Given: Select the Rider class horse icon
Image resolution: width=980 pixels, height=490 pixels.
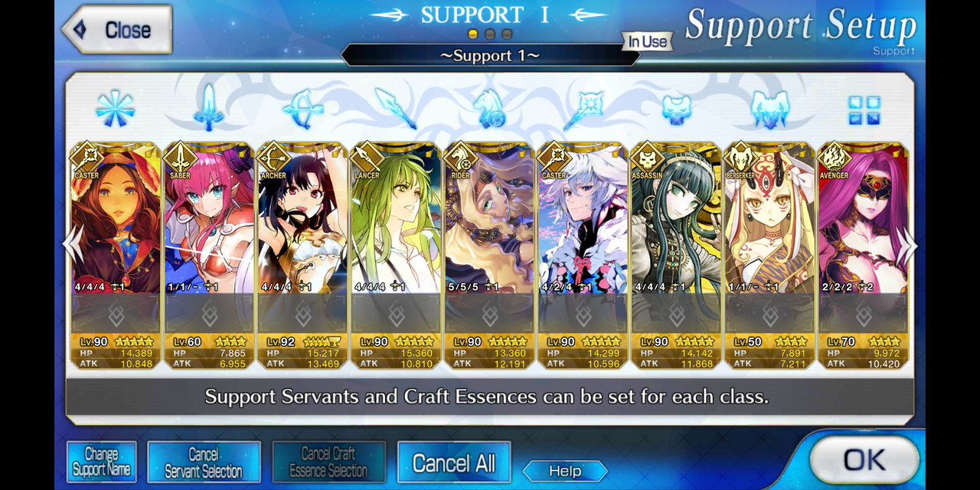Looking at the screenshot, I should click(489, 109).
